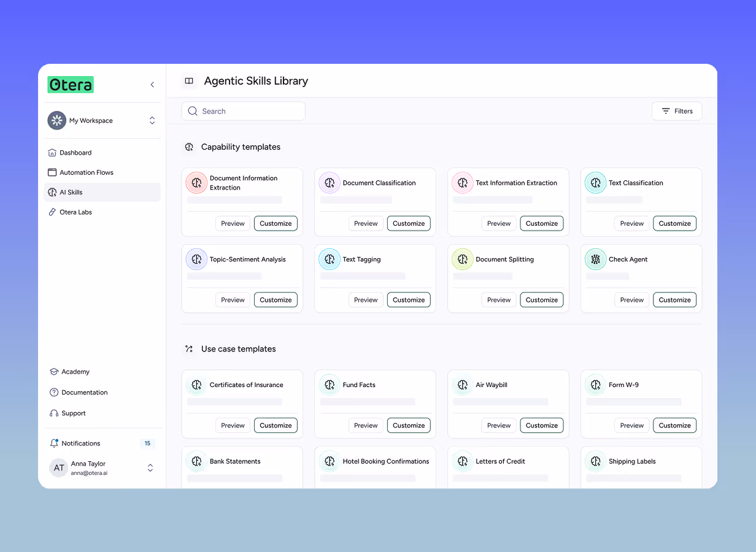Customize the Fund Facts template
Image resolution: width=756 pixels, height=552 pixels.
409,425
